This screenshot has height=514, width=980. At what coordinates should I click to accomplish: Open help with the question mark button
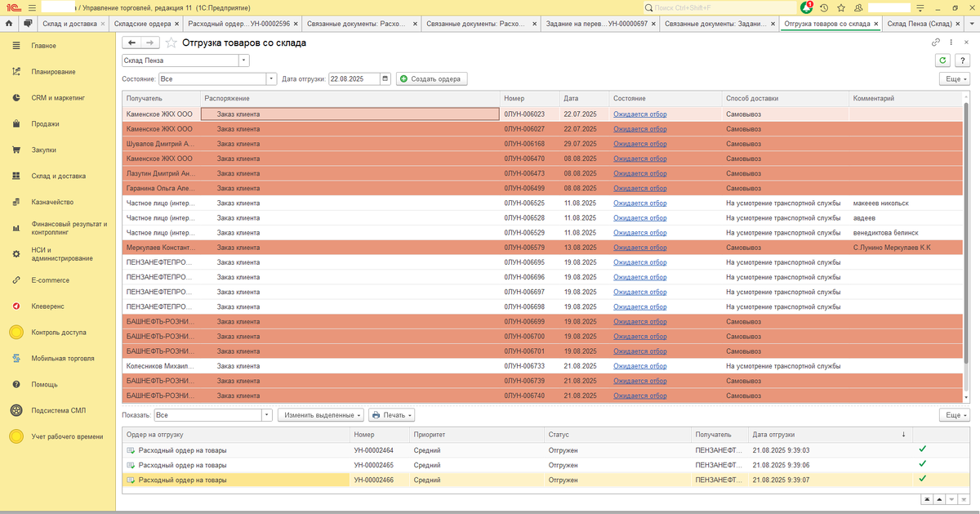coord(963,60)
